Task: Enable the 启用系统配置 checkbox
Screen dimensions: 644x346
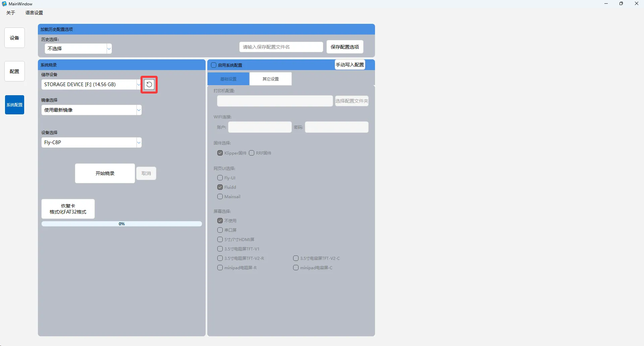Action: [x=214, y=65]
